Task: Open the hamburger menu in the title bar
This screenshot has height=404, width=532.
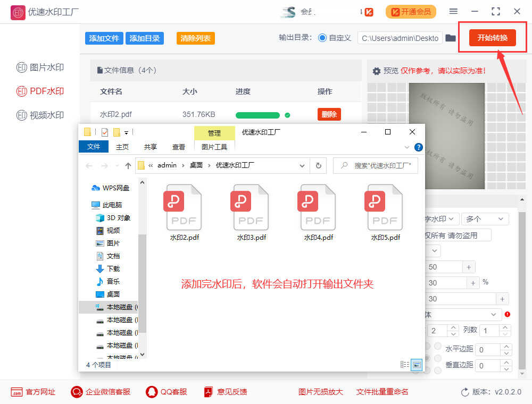Action: (x=453, y=12)
